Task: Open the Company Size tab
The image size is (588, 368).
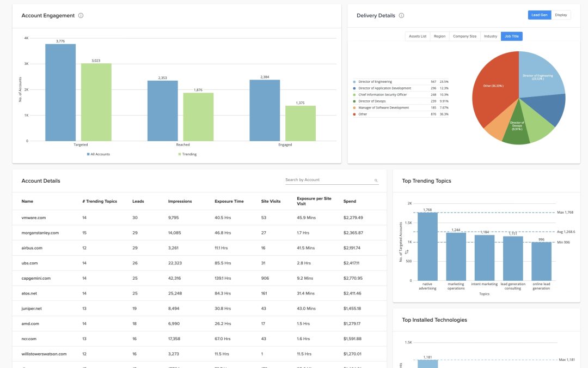Action: tap(464, 37)
